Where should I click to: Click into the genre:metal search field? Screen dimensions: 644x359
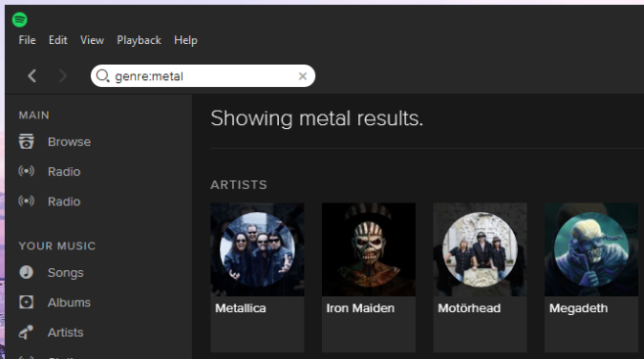coord(203,76)
